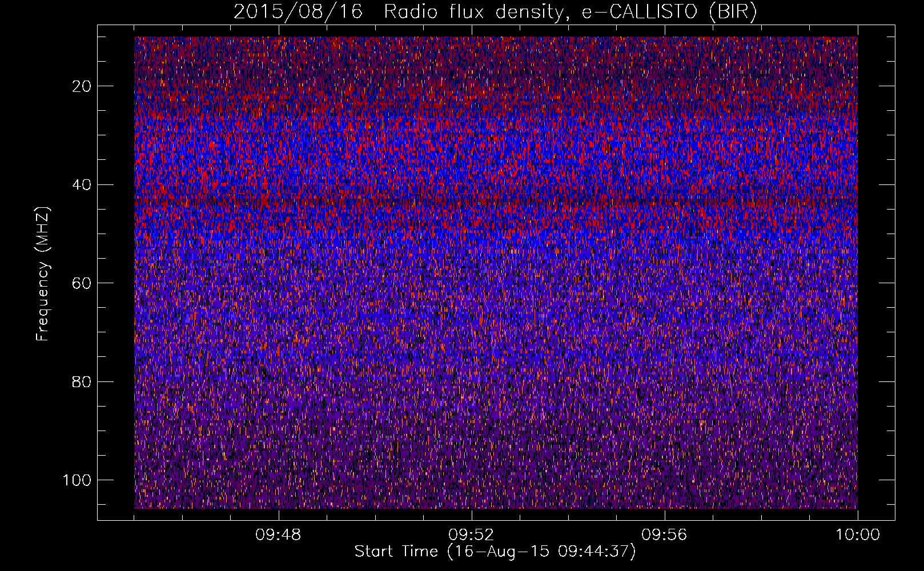Viewport: 924px width, 571px height.
Task: Click the 'Frequency (MHZ)' axis label
Action: (x=43, y=274)
